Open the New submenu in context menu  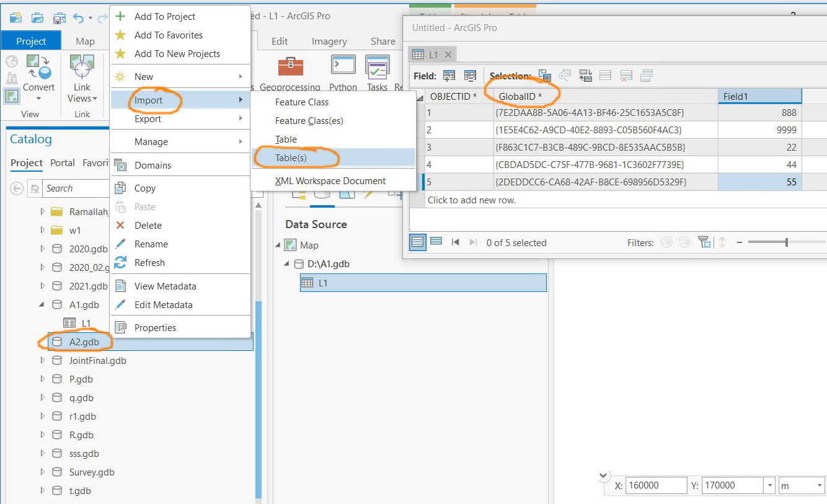(180, 77)
